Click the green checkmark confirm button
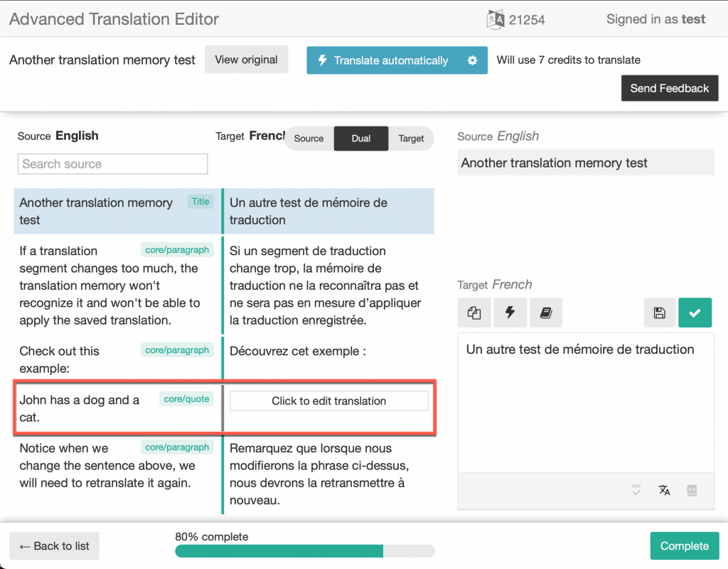This screenshot has width=728, height=569. pyautogui.click(x=695, y=313)
